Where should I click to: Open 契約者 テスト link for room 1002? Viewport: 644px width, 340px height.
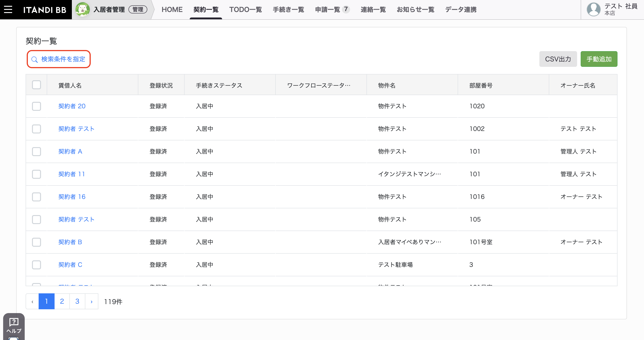coord(76,129)
